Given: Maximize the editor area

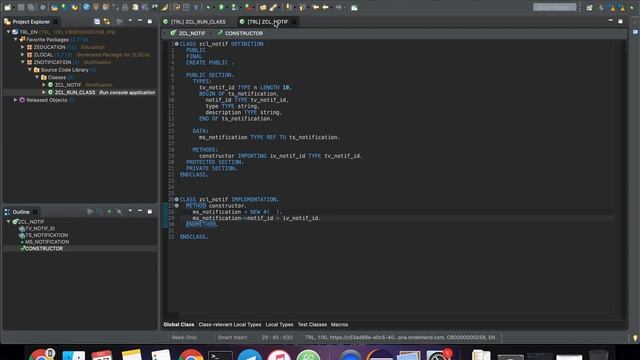Looking at the screenshot, I should tap(620, 21).
